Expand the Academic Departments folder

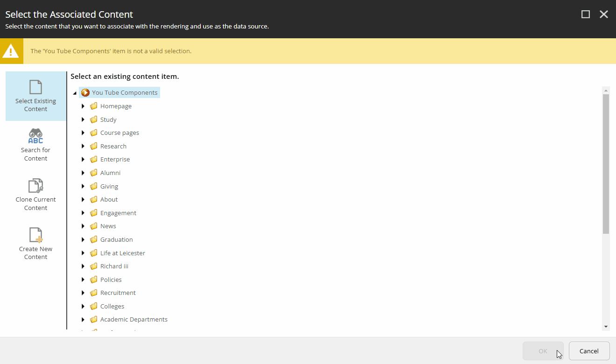click(x=83, y=319)
